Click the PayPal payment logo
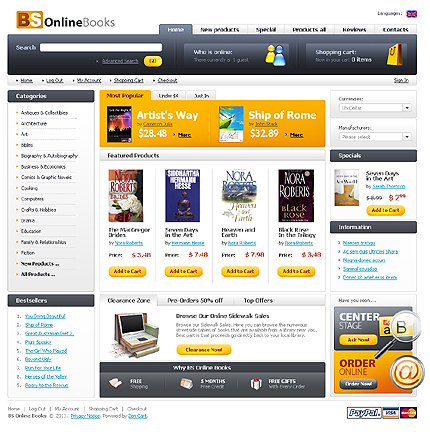Image resolution: width=430 pixels, height=432 pixels. tap(364, 413)
